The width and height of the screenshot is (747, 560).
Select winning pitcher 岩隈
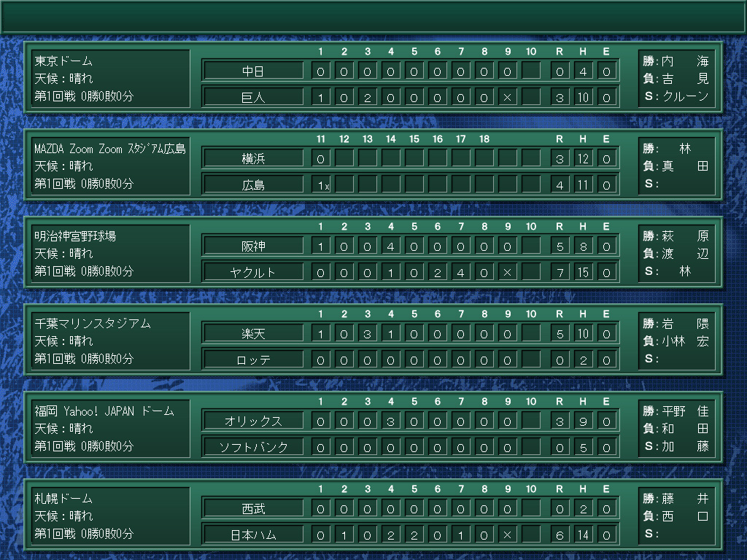click(685, 324)
